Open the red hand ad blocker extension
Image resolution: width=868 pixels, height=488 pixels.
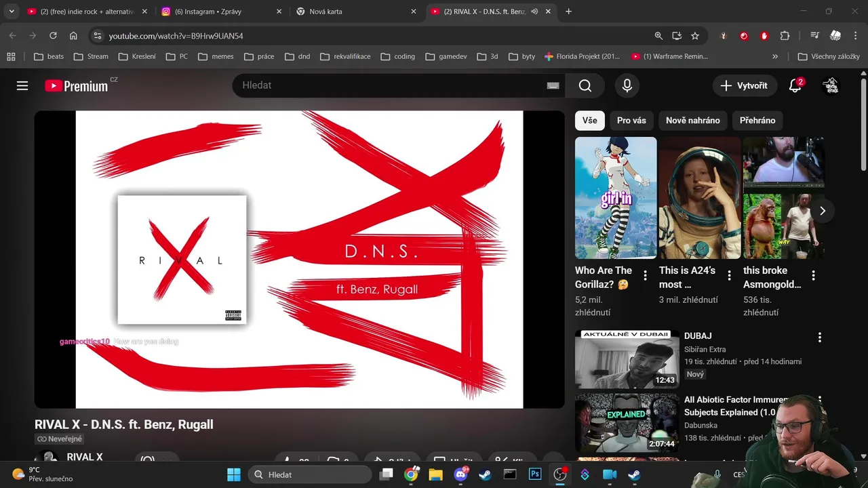click(764, 36)
